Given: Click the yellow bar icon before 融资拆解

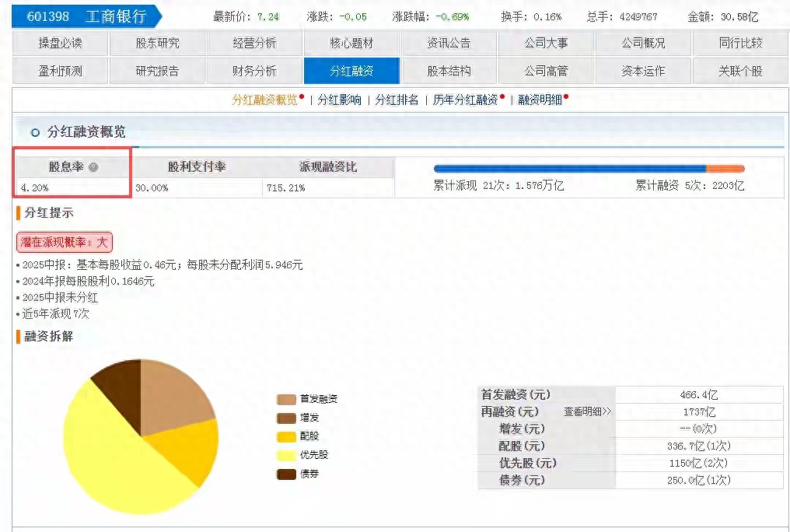Looking at the screenshot, I should point(19,337).
